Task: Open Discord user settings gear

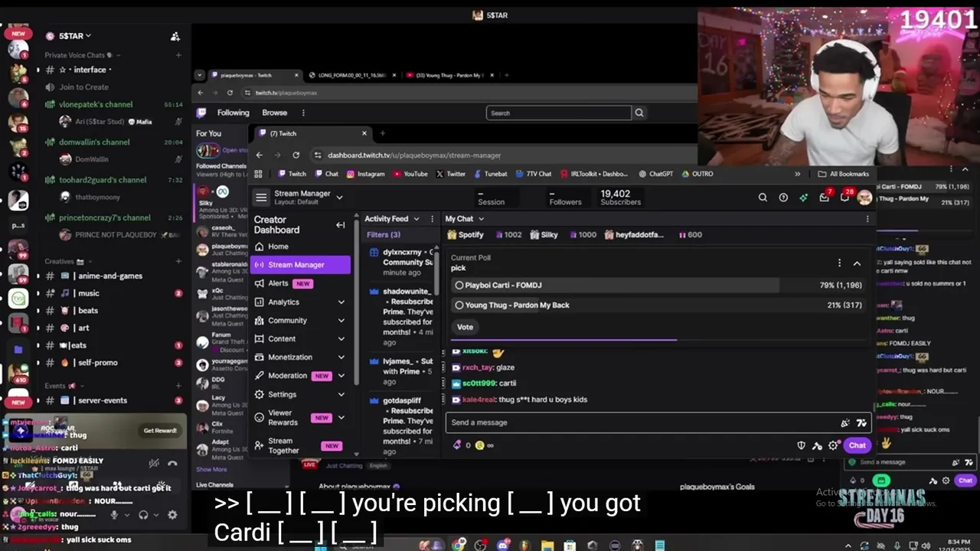Action: click(x=172, y=515)
